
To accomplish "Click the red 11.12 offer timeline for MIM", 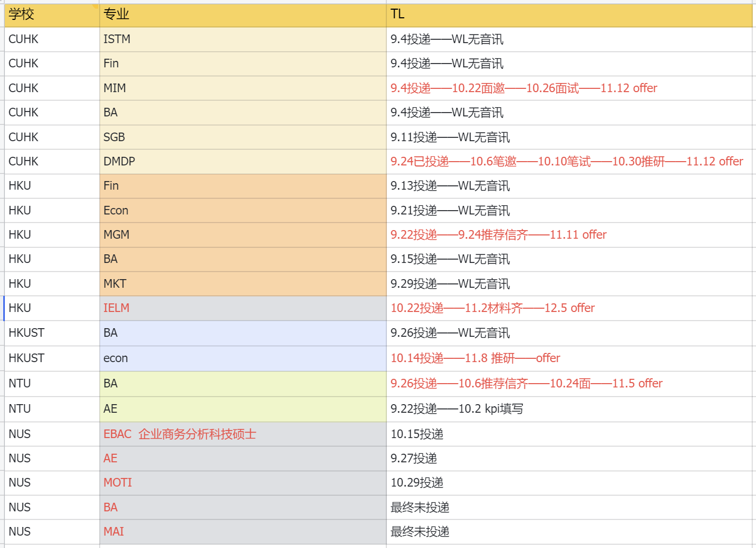I will coord(523,88).
